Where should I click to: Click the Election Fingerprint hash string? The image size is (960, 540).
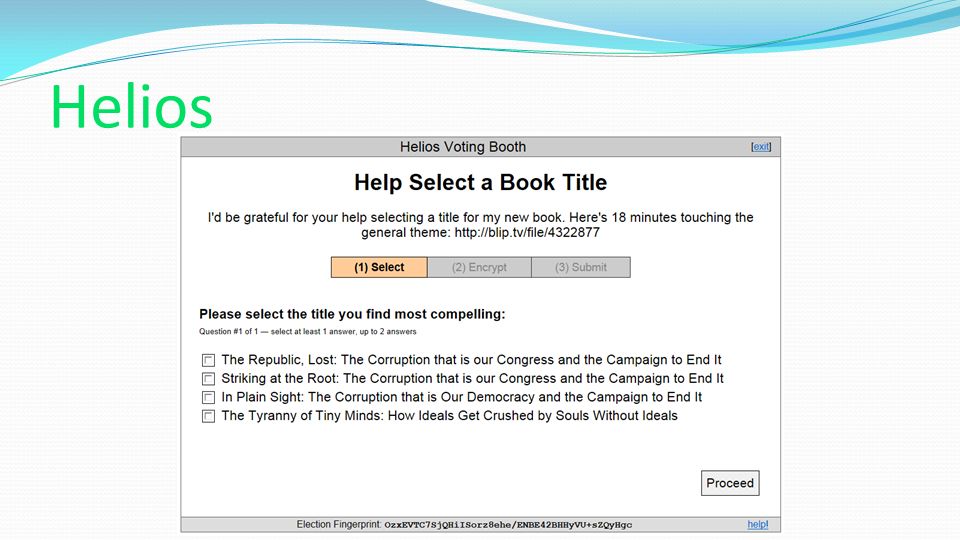pyautogui.click(x=508, y=525)
